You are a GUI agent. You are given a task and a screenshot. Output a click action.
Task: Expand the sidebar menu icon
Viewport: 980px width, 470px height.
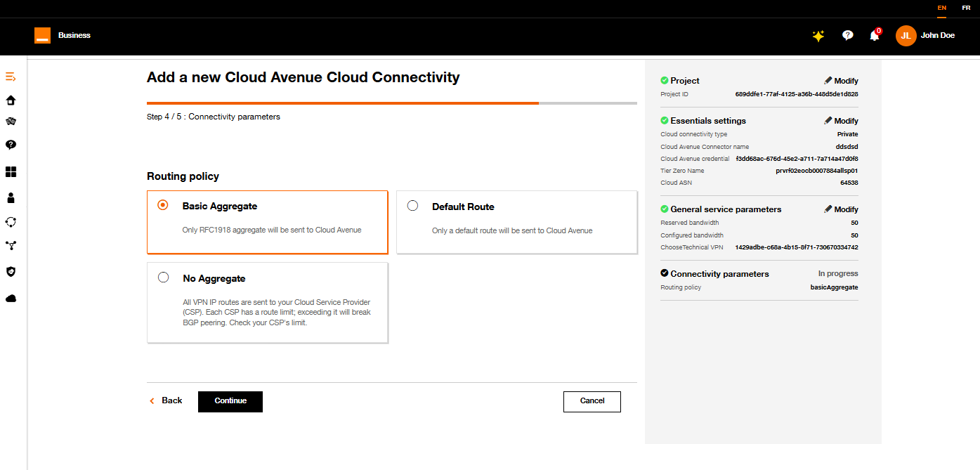[x=11, y=77]
